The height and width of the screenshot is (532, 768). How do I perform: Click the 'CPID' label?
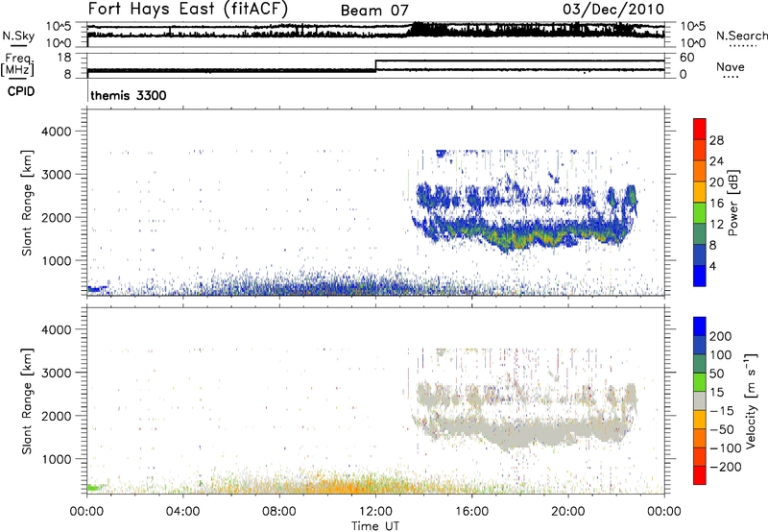[x=21, y=91]
